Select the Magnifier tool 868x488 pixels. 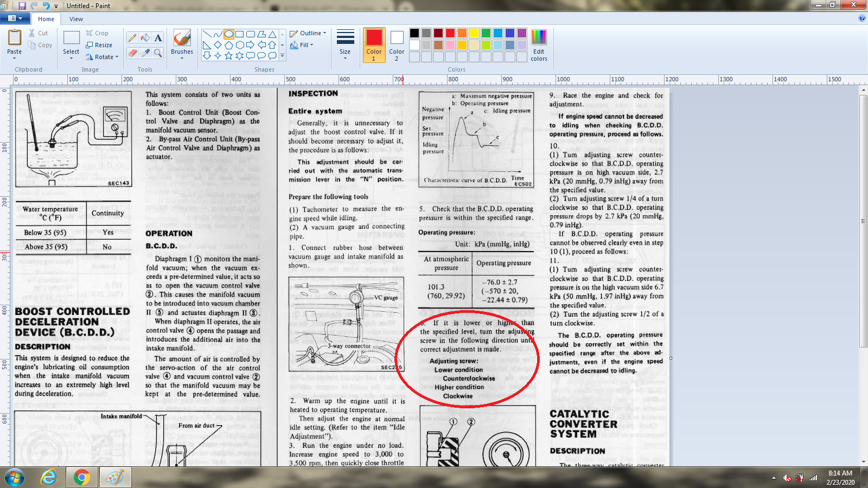[x=158, y=53]
